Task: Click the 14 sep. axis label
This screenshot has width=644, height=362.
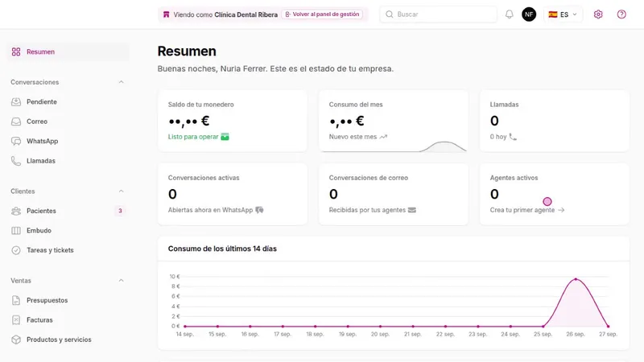Action: pyautogui.click(x=185, y=334)
